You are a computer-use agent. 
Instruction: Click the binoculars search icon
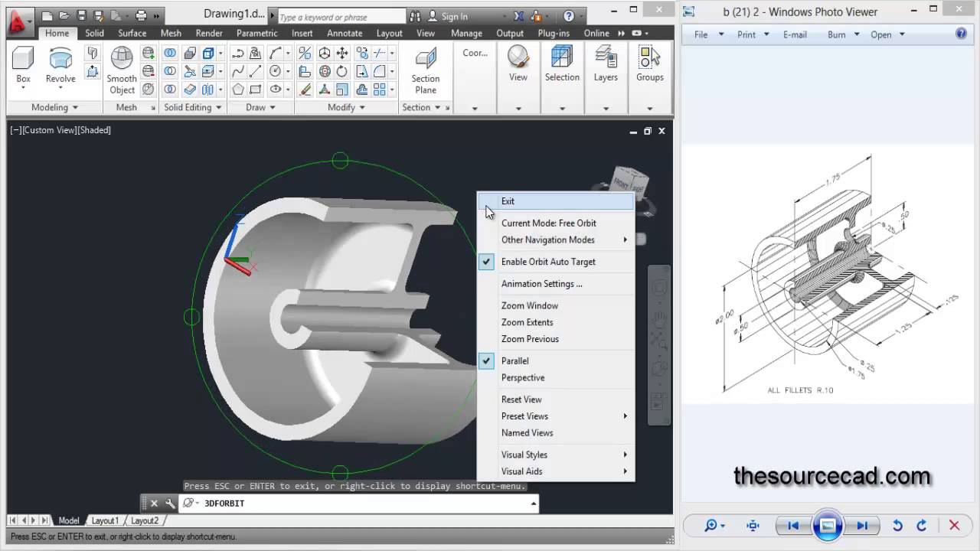414,16
